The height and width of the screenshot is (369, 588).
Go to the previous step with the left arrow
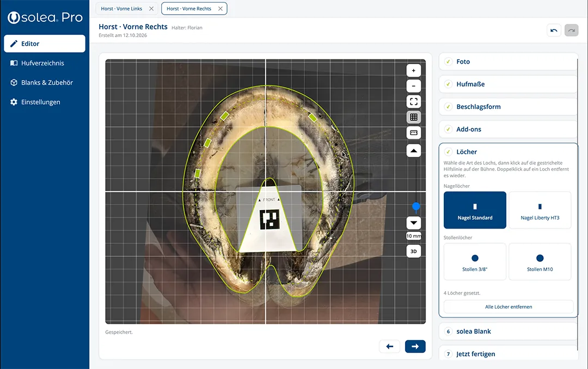390,347
